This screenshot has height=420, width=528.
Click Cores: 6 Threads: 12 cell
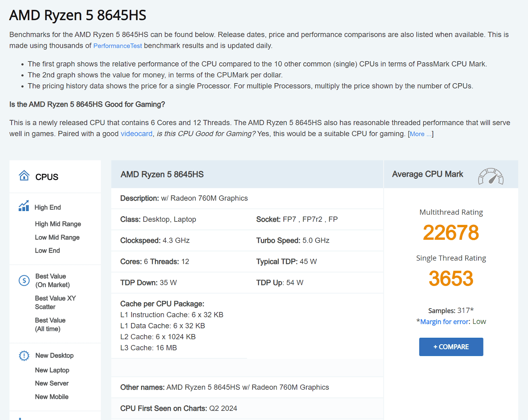pyautogui.click(x=154, y=262)
